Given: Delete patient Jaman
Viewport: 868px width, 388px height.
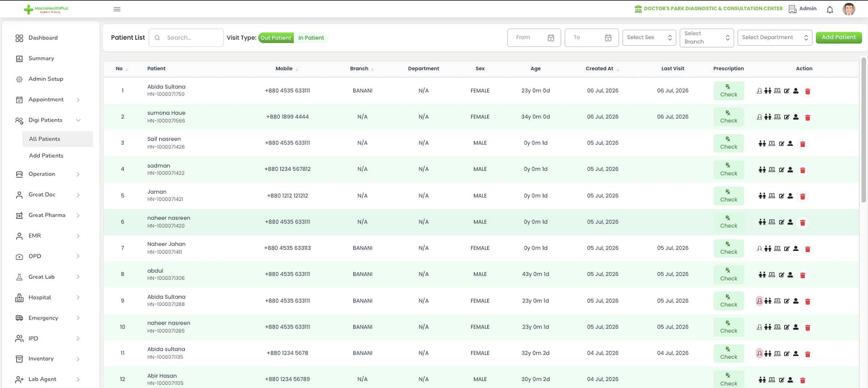Looking at the screenshot, I should [x=802, y=196].
